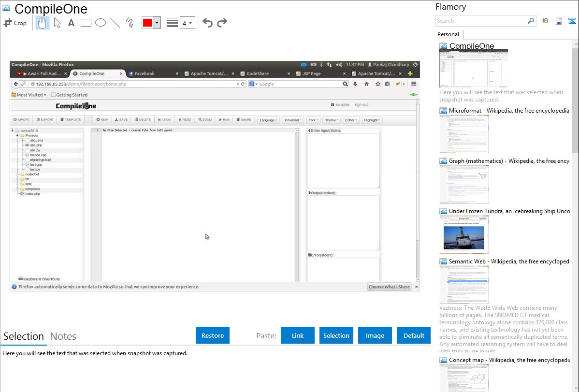Undo the last annotation
The image size is (579, 392).
(207, 23)
